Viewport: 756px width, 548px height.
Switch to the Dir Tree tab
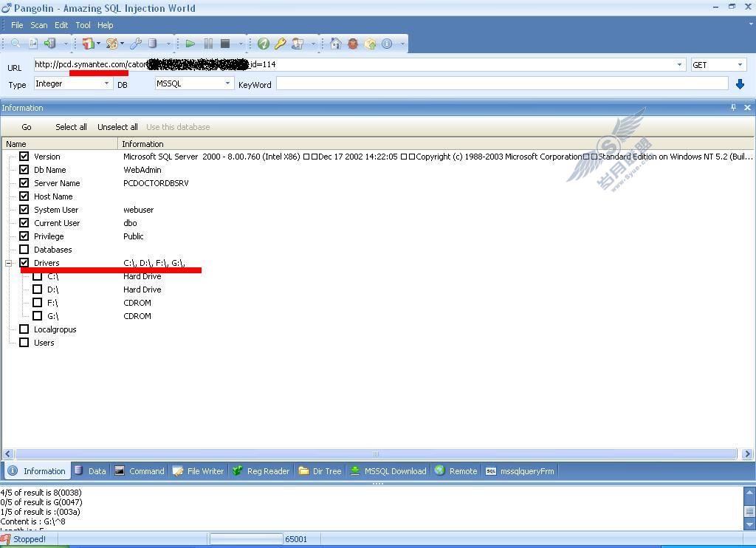[x=320, y=470]
